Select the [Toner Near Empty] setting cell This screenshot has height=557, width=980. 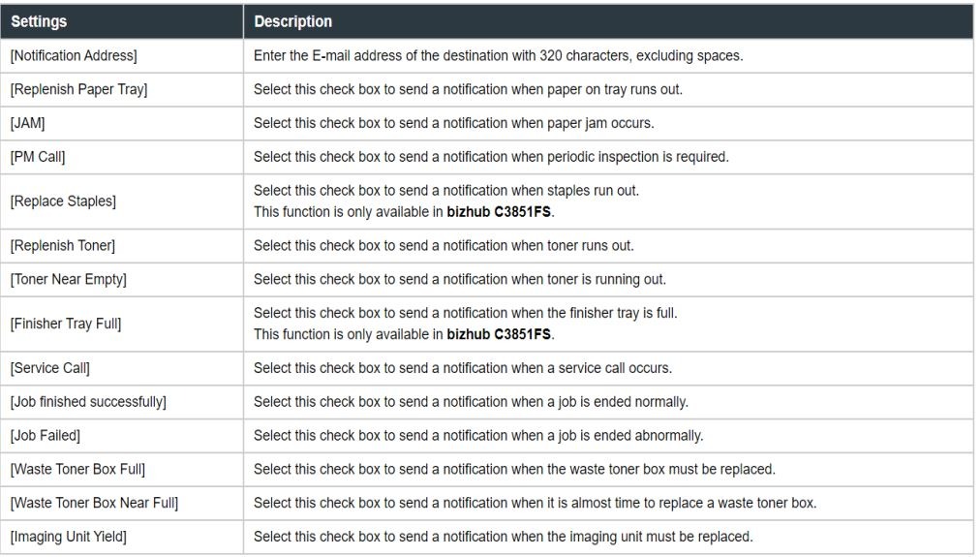(68, 280)
